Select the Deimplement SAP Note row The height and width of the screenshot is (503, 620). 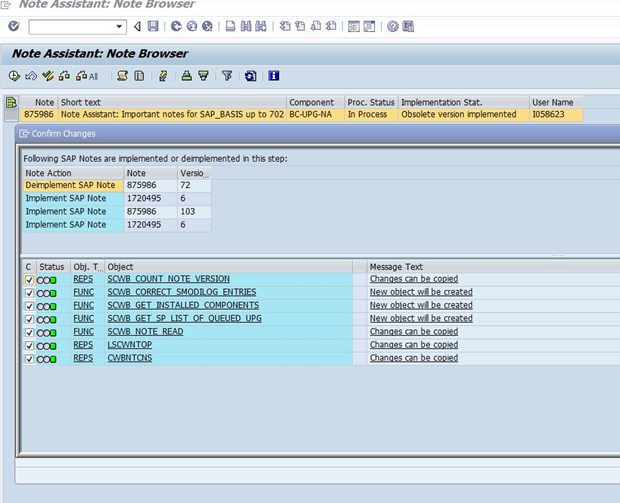117,185
